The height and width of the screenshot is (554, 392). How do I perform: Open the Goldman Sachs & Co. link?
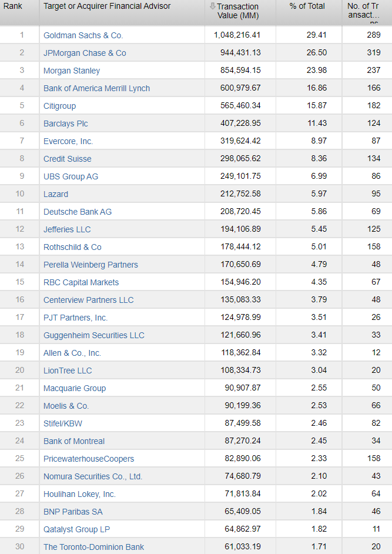[x=83, y=35]
